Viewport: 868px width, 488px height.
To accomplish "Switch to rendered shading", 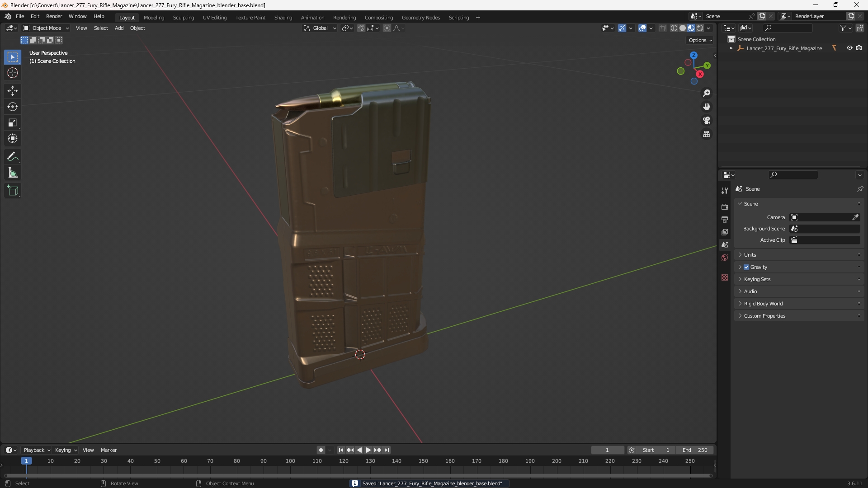I will point(700,28).
